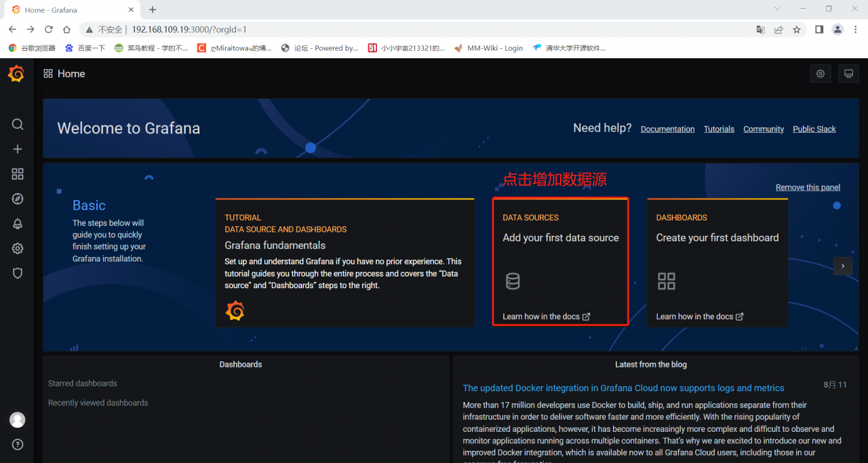The image size is (868, 463).
Task: Open the 菜鸟教程 bookmark
Action: [151, 48]
